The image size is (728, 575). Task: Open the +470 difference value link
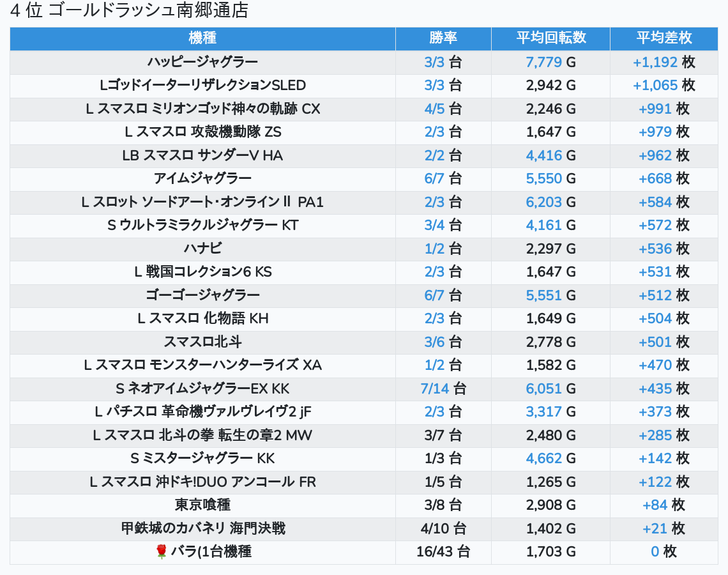coord(655,365)
